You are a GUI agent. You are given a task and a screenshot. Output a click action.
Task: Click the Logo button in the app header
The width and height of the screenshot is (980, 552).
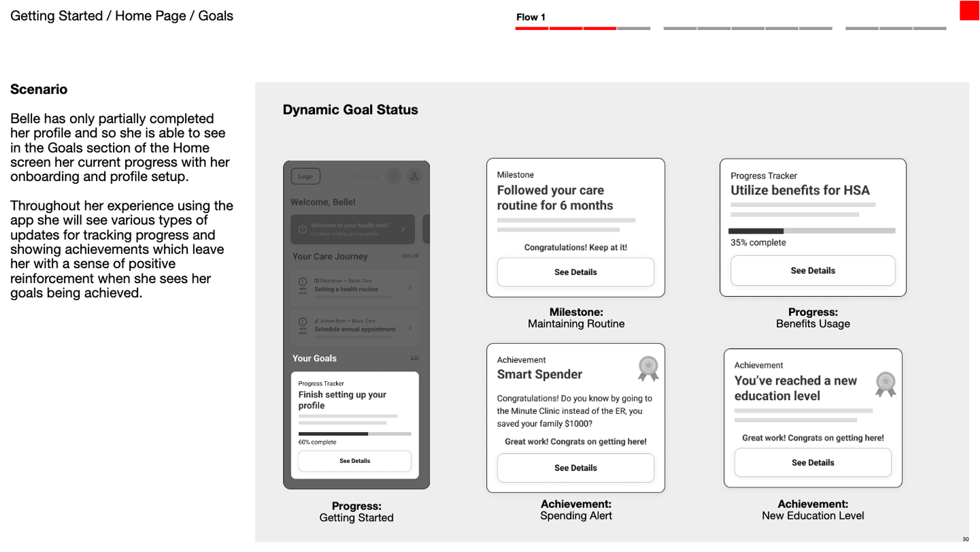click(x=305, y=176)
